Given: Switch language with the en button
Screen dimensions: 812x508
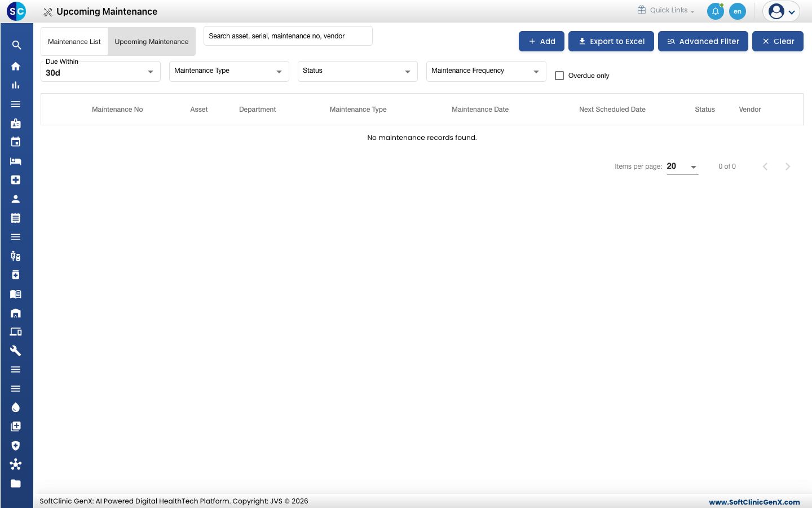Looking at the screenshot, I should (x=738, y=11).
